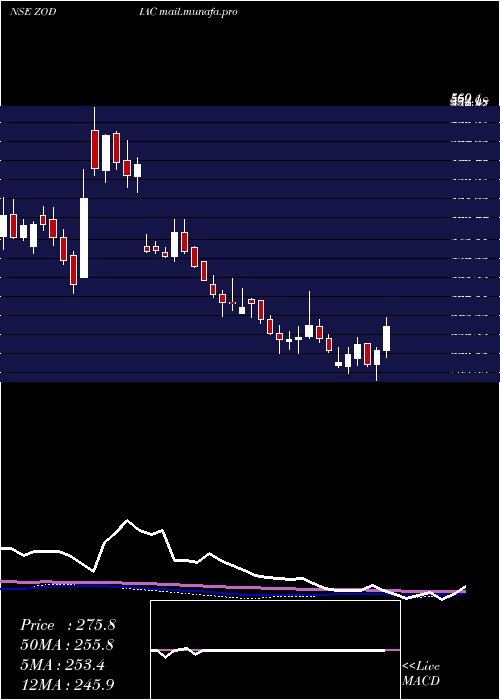Select the "12MA : 245.9" reading

68,684
